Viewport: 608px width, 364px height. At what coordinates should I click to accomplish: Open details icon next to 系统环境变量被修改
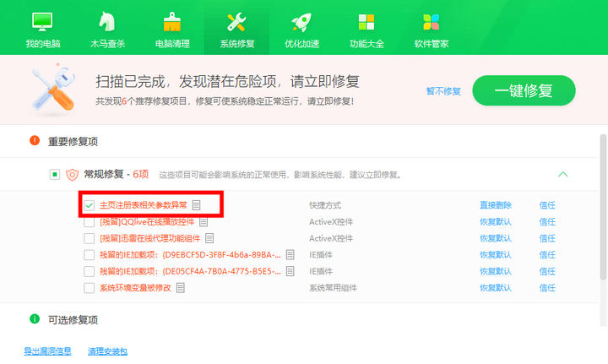181,288
